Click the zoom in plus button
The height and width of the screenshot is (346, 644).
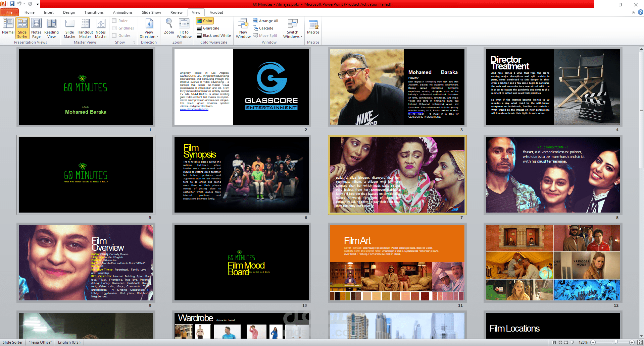point(632,342)
